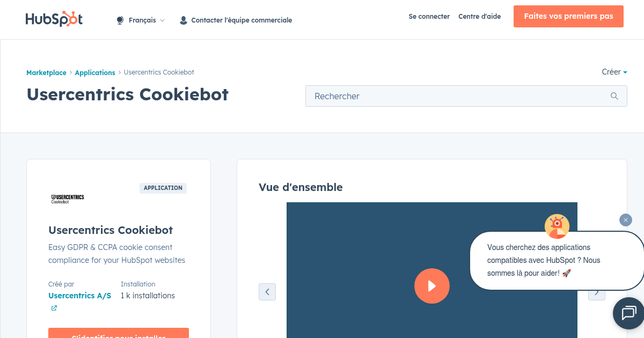The image size is (644, 338).
Task: Play the overview video
Action: 432,286
